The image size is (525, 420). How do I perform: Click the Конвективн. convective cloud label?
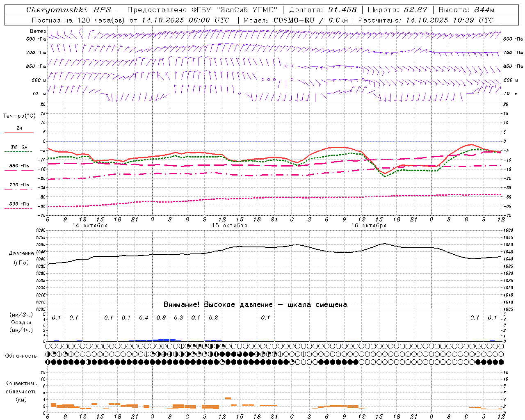tap(21, 383)
